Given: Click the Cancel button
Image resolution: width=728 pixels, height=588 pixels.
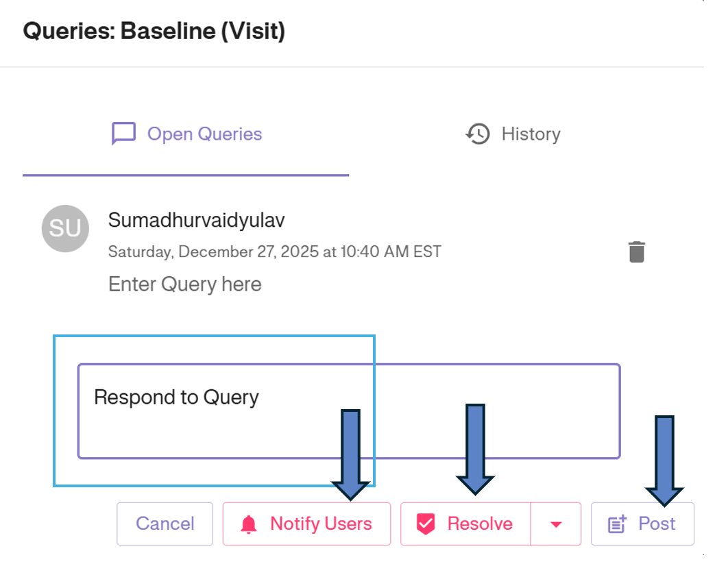Looking at the screenshot, I should point(165,524).
